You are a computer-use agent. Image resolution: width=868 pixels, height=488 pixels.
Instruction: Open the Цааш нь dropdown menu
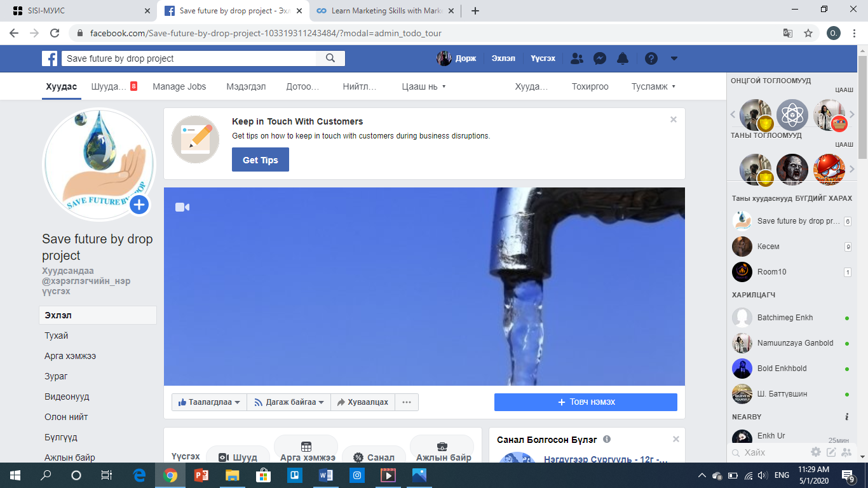424,86
